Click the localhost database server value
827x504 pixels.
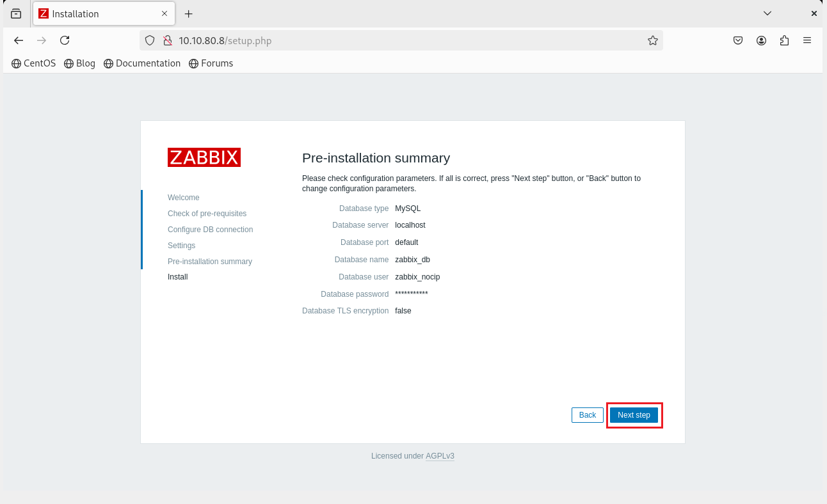(x=410, y=225)
